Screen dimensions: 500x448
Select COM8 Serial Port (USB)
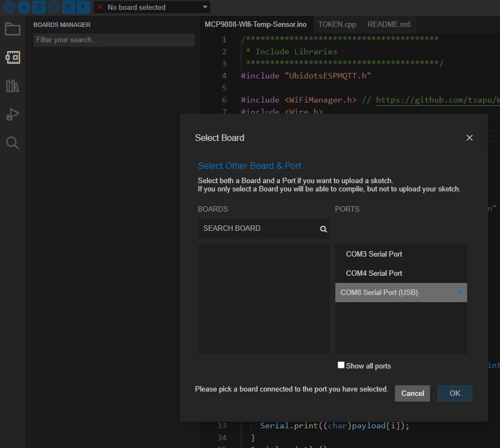pos(401,292)
